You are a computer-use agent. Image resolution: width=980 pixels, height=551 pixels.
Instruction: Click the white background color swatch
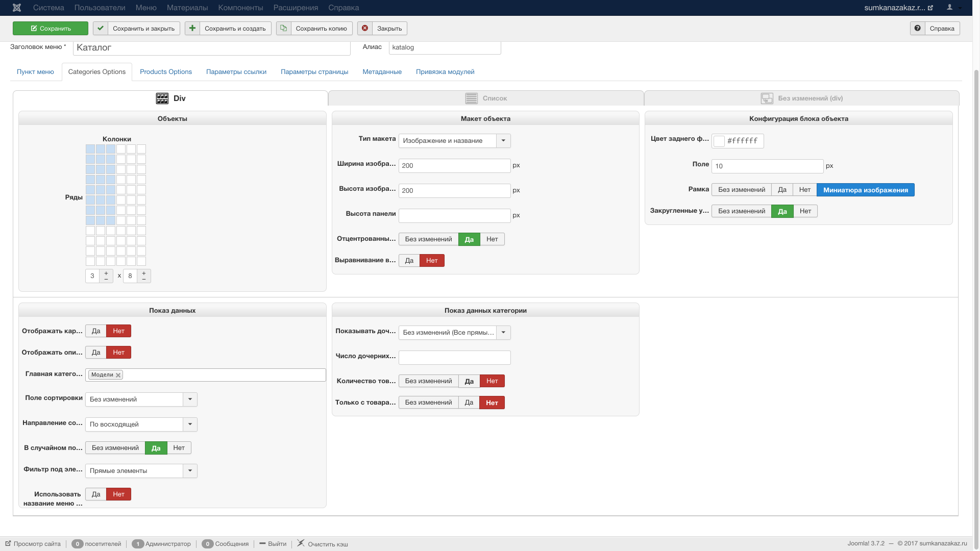click(x=719, y=141)
